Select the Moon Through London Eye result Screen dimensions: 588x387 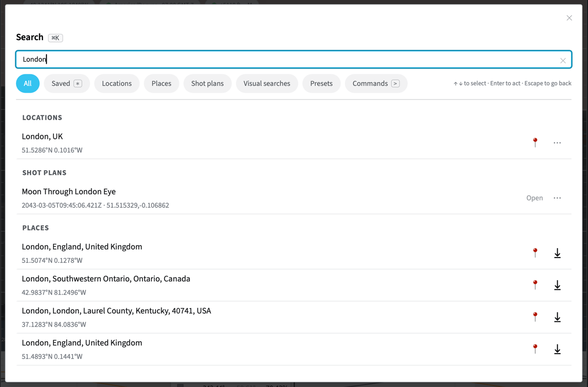tap(294, 198)
